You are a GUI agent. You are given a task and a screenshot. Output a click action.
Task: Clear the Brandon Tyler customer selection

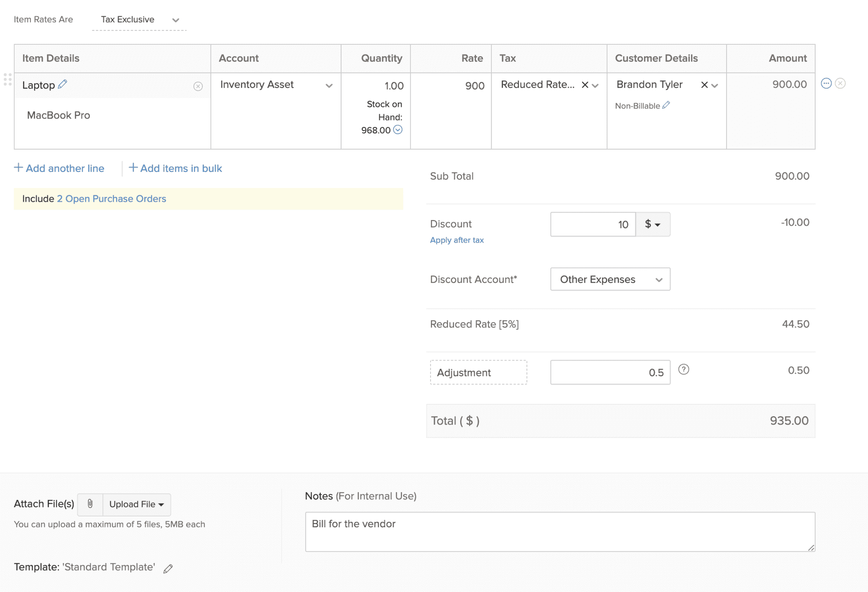(704, 85)
